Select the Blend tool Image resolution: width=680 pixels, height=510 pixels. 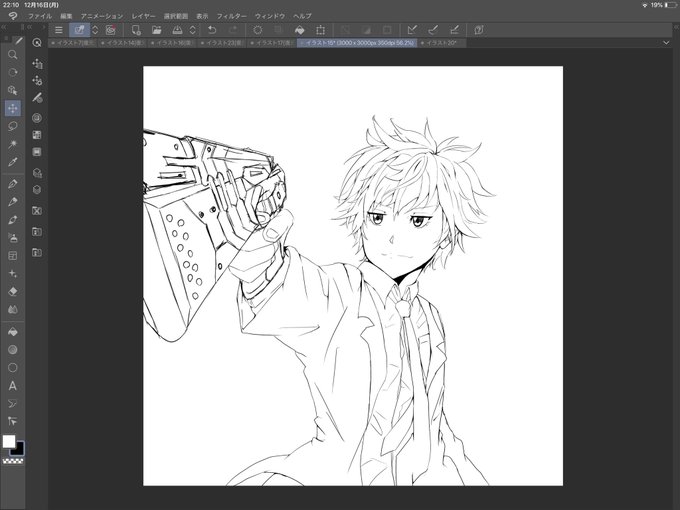tap(13, 310)
